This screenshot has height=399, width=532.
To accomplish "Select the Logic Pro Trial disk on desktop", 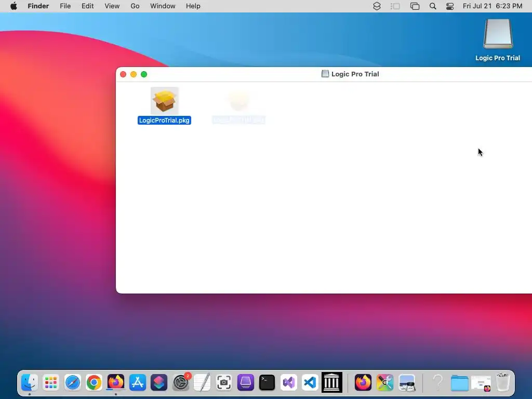I will coord(498,34).
